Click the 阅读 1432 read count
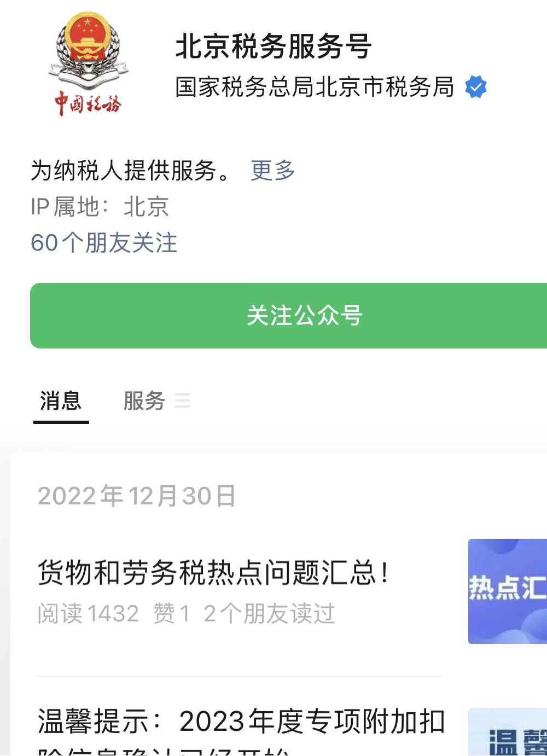 (x=88, y=614)
